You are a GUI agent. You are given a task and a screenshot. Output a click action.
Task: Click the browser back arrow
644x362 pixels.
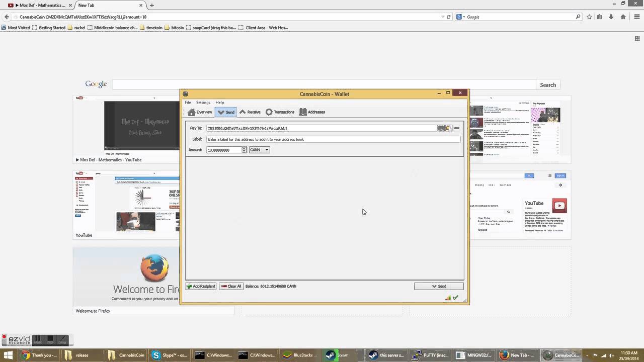(x=7, y=17)
